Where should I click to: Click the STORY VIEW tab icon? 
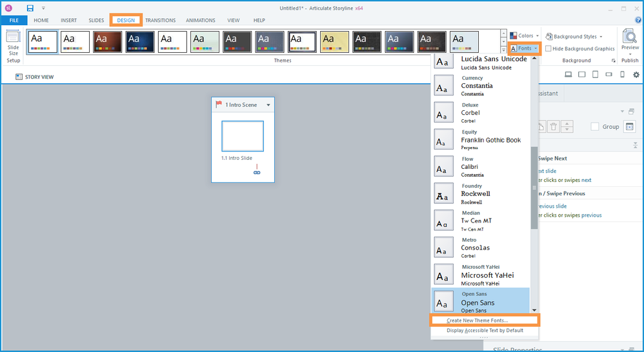point(19,77)
